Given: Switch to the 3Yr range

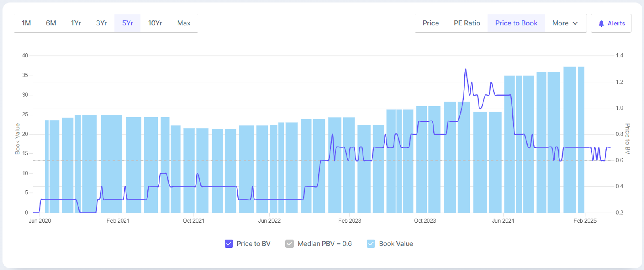Looking at the screenshot, I should point(101,23).
